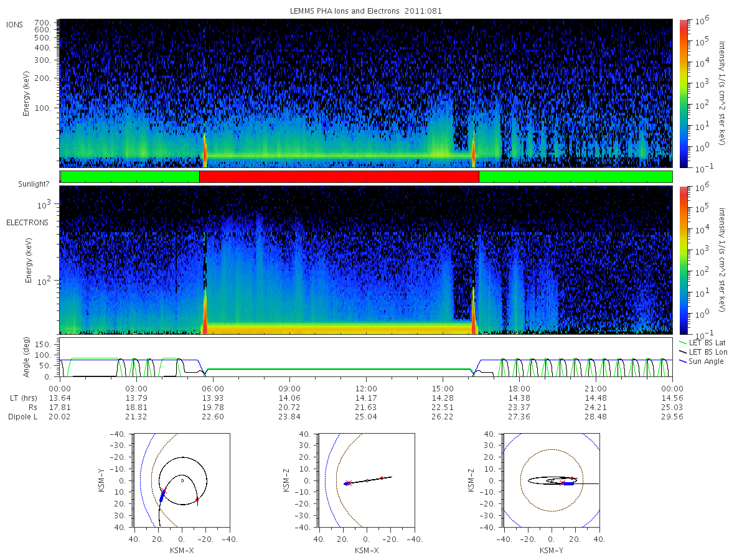This screenshot has height=560, width=747.
Task: Click the red segment of the Sunlight bar
Action: 339,177
